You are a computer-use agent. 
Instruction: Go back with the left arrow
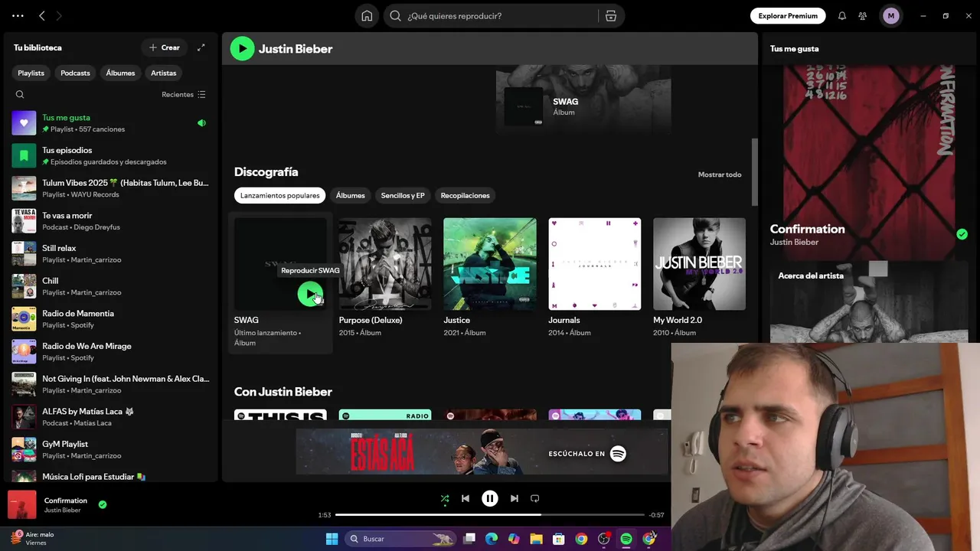(42, 15)
